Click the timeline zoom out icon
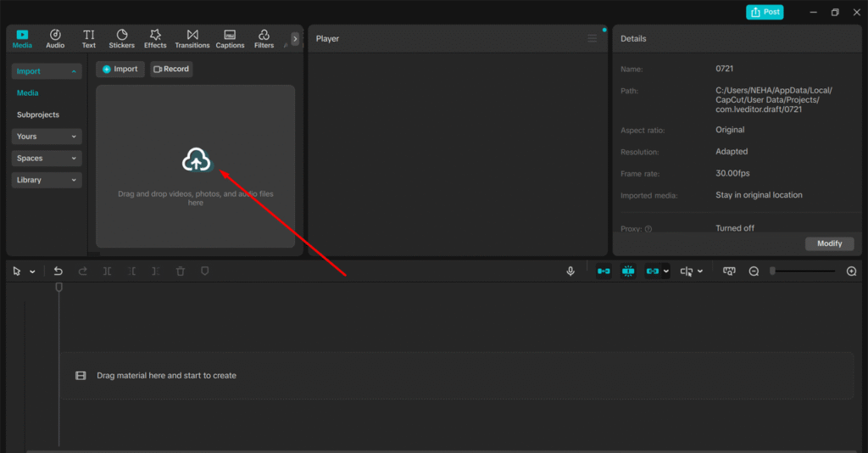Screen dimensions: 868x453 754,271
